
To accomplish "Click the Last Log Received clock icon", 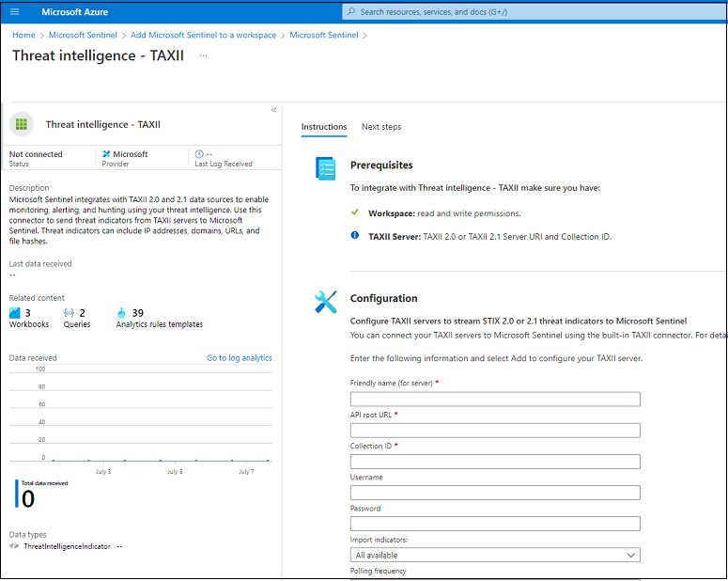I will coord(199,154).
